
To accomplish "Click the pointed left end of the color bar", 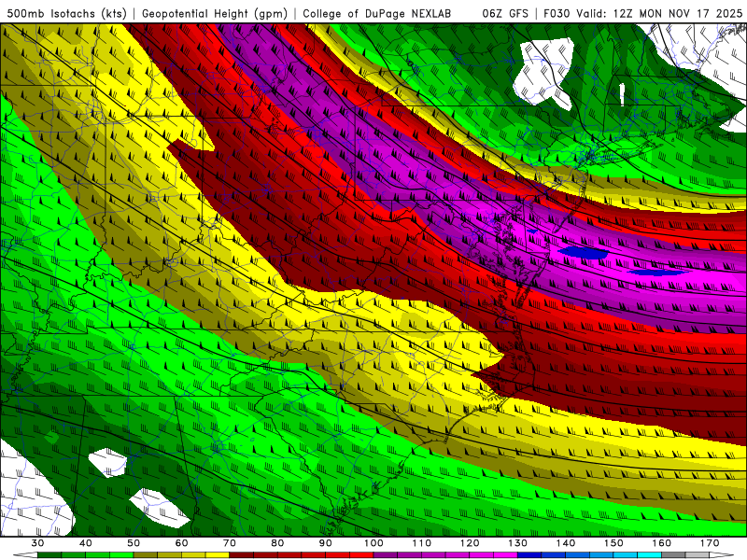I will pyautogui.click(x=25, y=555).
